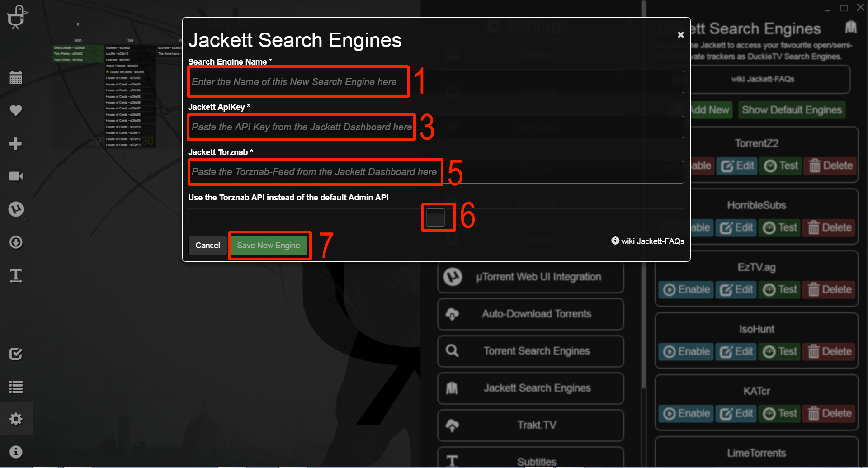Click the Jackett jacket icon in panel header

pos(851,27)
